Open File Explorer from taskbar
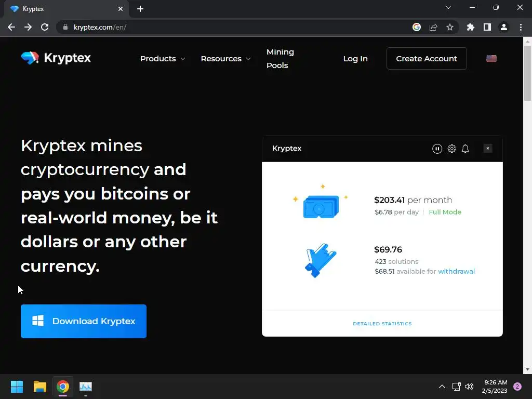Viewport: 532px width, 399px height. [x=39, y=387]
